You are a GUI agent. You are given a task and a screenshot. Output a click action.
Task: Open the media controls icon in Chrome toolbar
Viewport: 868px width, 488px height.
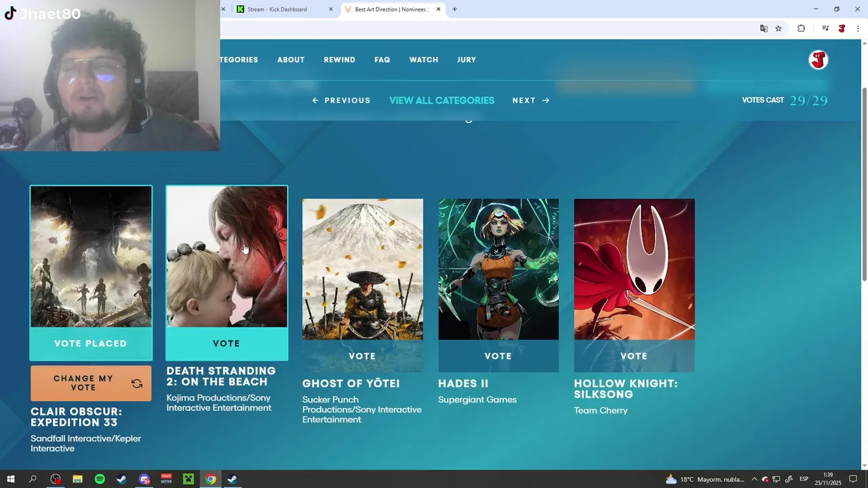(825, 28)
